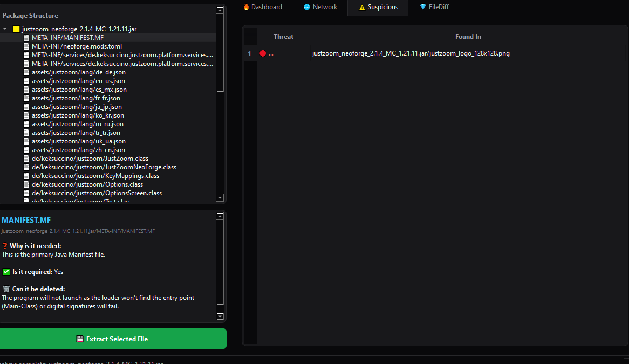The image size is (629, 364).
Task: Click file icon beside KeyMappings.class
Action: tap(26, 176)
